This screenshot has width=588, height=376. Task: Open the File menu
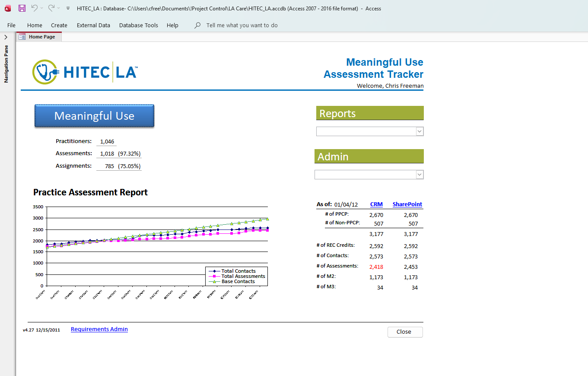pyautogui.click(x=11, y=25)
